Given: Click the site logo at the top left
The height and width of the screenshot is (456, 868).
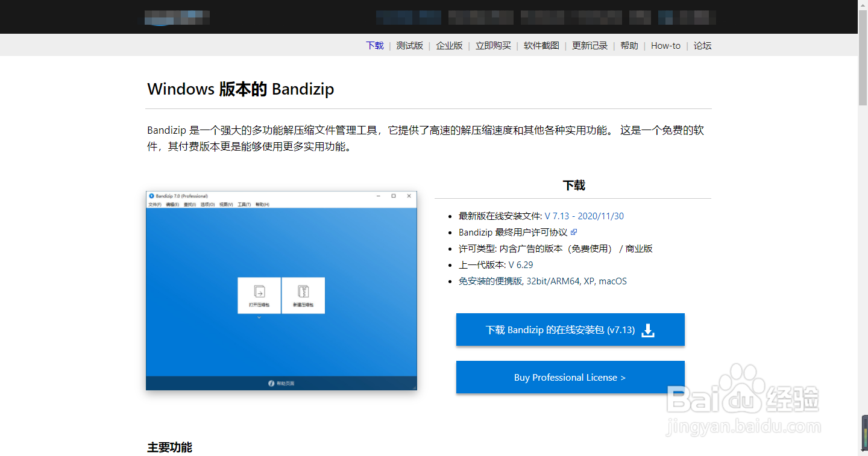Looking at the screenshot, I should (x=176, y=17).
